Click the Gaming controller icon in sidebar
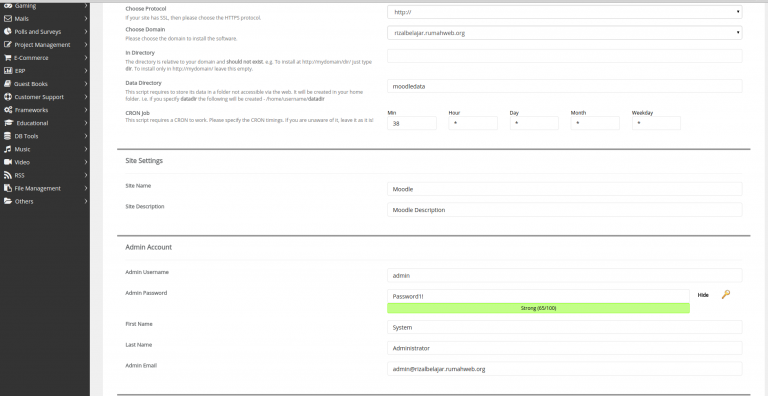This screenshot has height=396, width=768. pyautogui.click(x=7, y=6)
